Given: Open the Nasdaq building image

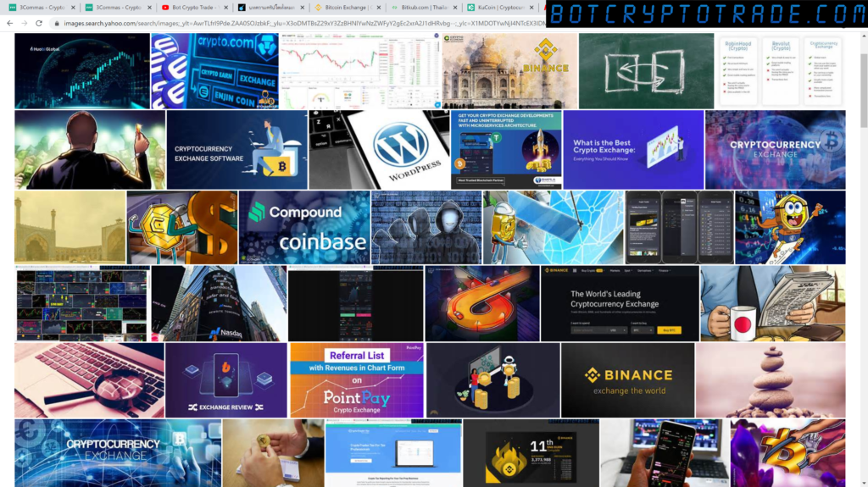Looking at the screenshot, I should click(219, 303).
